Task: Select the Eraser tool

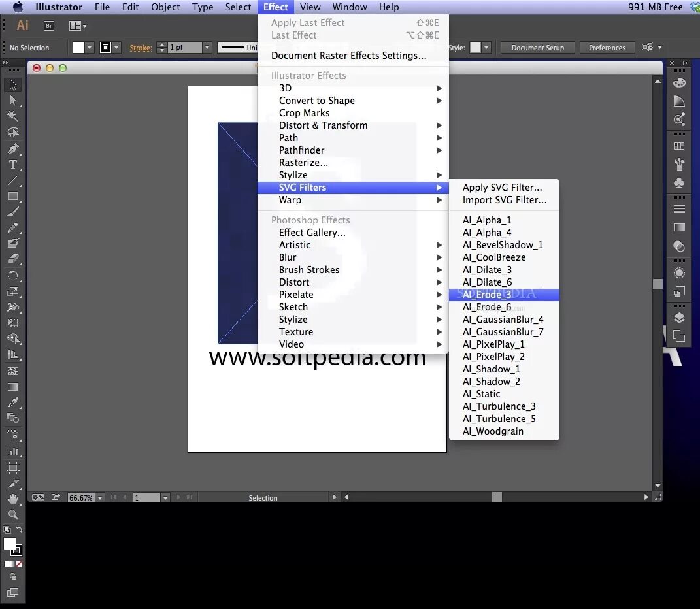Action: click(13, 259)
